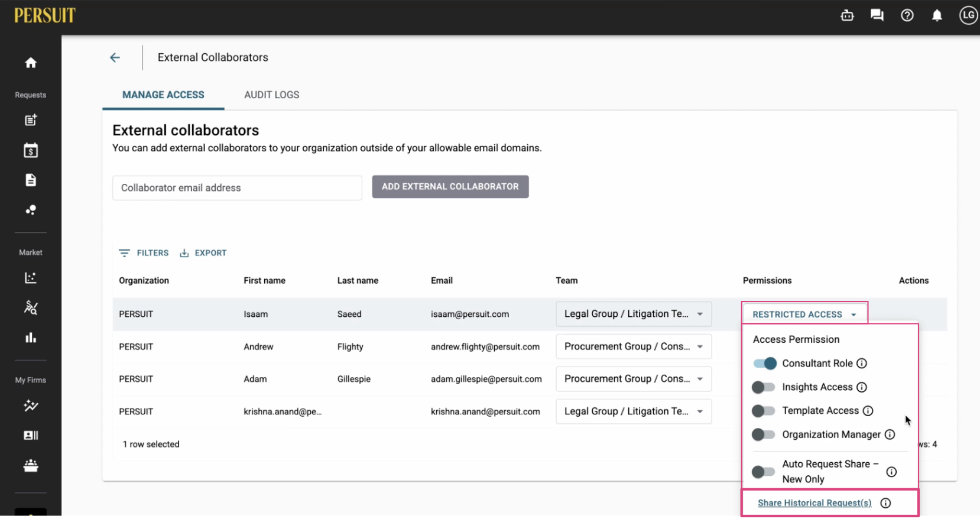Click the Permissions column header
The image size is (980, 519).
[x=767, y=281]
